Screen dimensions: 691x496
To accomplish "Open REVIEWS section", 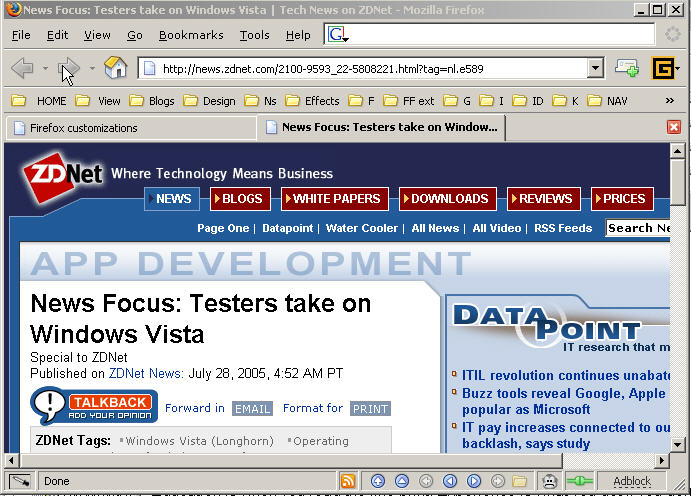I will [543, 199].
